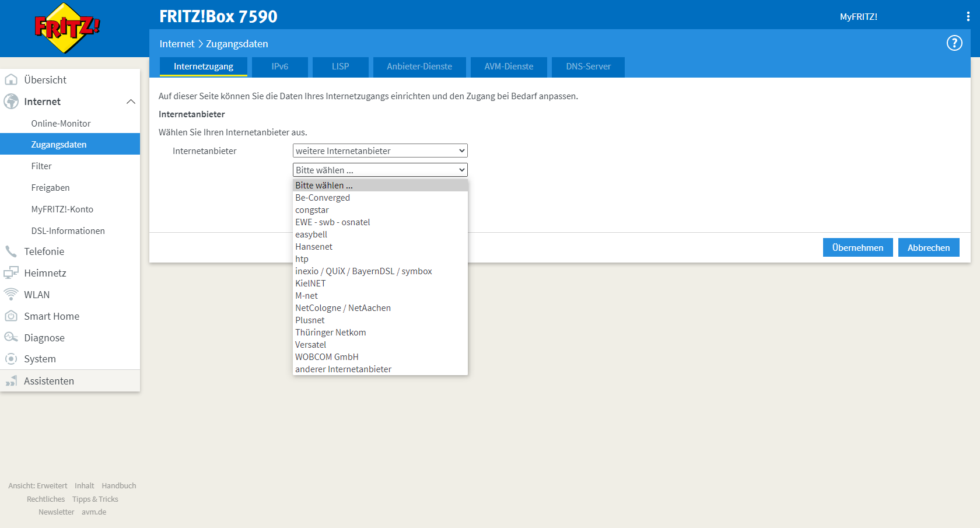Screen dimensions: 980x528
Task: Open the Newsletter footer link
Action: 57,512
